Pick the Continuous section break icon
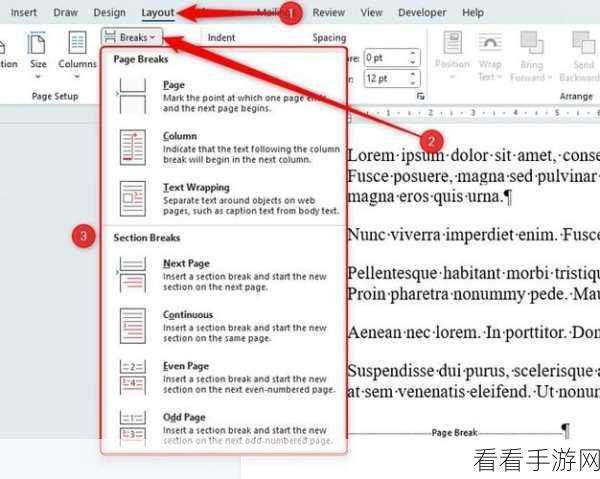Screen dimensions: 600x479 click(133, 326)
